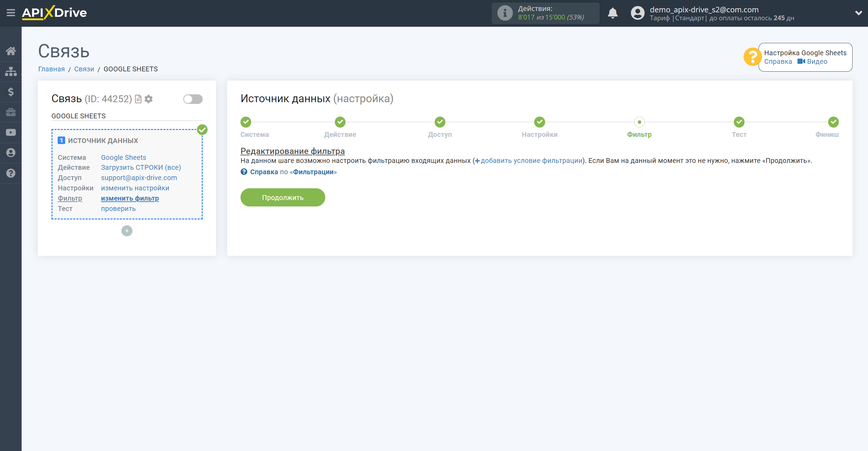Image resolution: width=868 pixels, height=451 pixels.
Task: Click the Продолжить button
Action: coord(283,198)
